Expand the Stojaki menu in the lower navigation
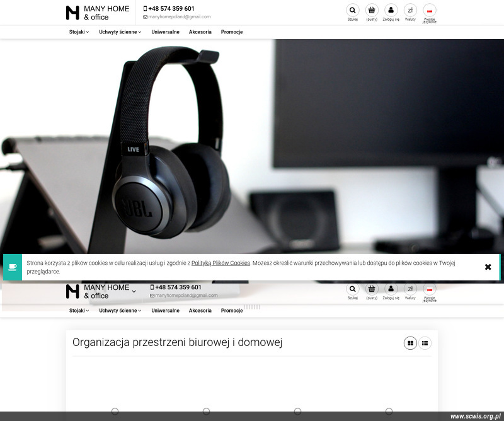This screenshot has width=504, height=421. pos(79,311)
